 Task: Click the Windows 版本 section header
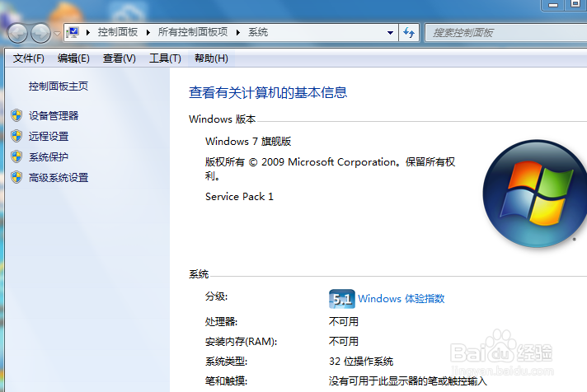[222, 119]
